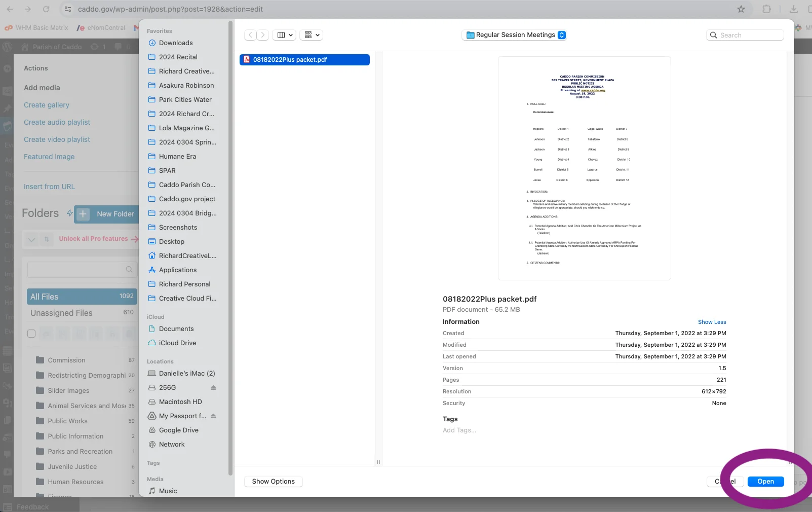Click the PDF icon of 08182022Plus packet
The height and width of the screenshot is (512, 812).
click(x=247, y=60)
